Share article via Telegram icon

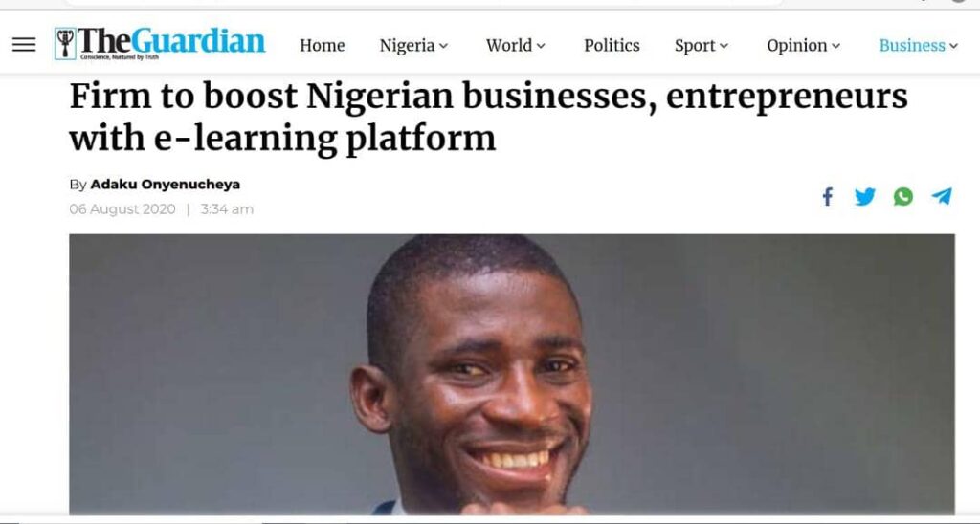[x=942, y=197]
